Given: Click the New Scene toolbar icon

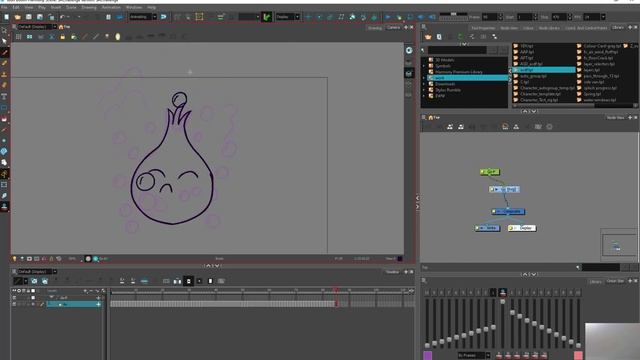Looking at the screenshot, I should 7,17.
